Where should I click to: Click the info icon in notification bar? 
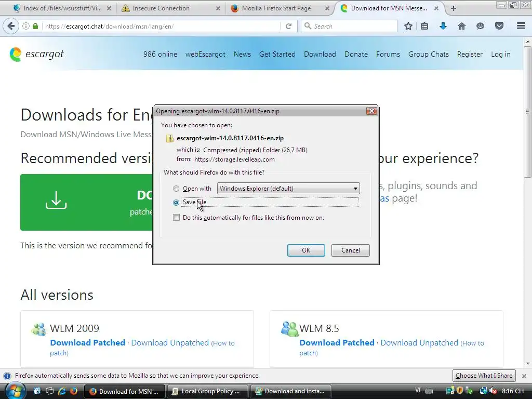click(x=7, y=376)
